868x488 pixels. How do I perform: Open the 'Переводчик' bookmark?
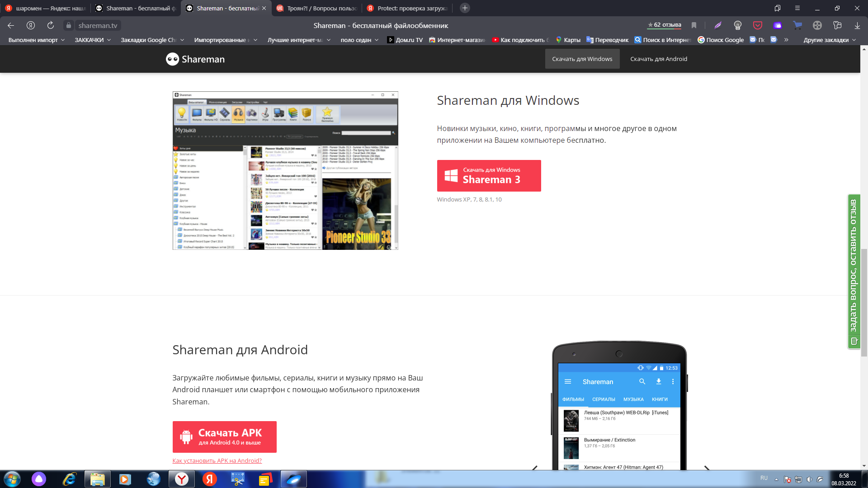click(x=607, y=40)
